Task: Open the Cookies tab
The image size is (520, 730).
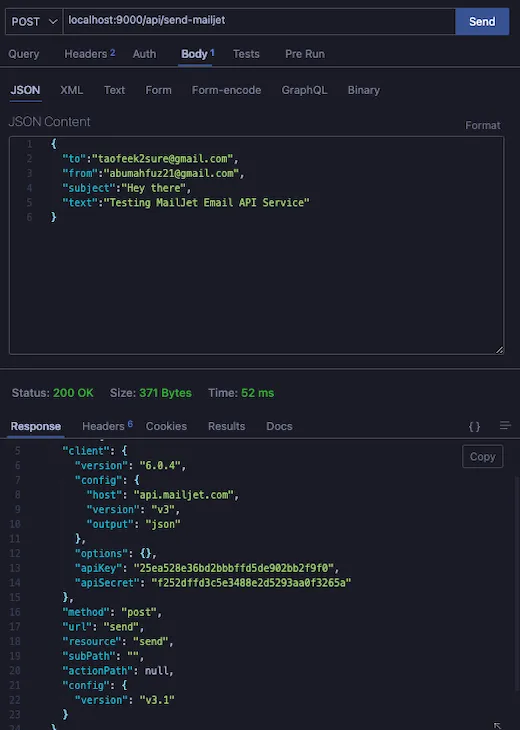Action: (x=166, y=426)
